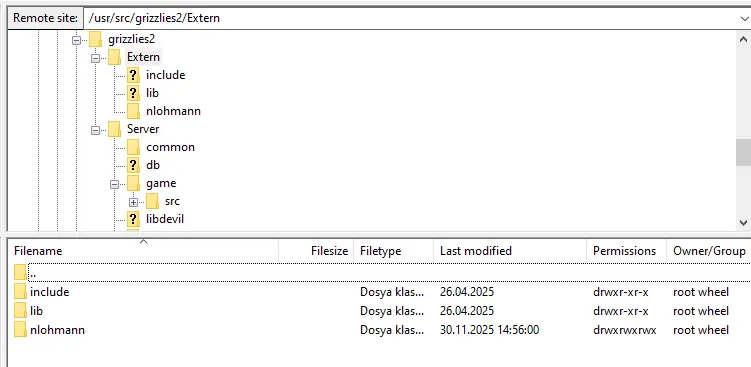Sort by Permissions column header
Screen dimensions: 751x367
[x=626, y=251]
